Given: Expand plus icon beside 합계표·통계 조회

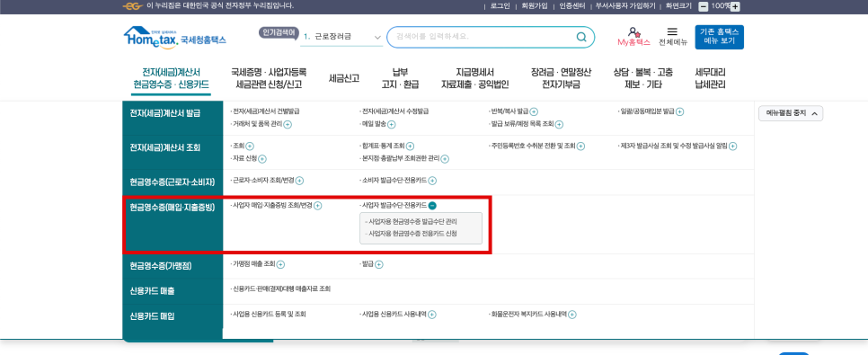Looking at the screenshot, I should [411, 146].
